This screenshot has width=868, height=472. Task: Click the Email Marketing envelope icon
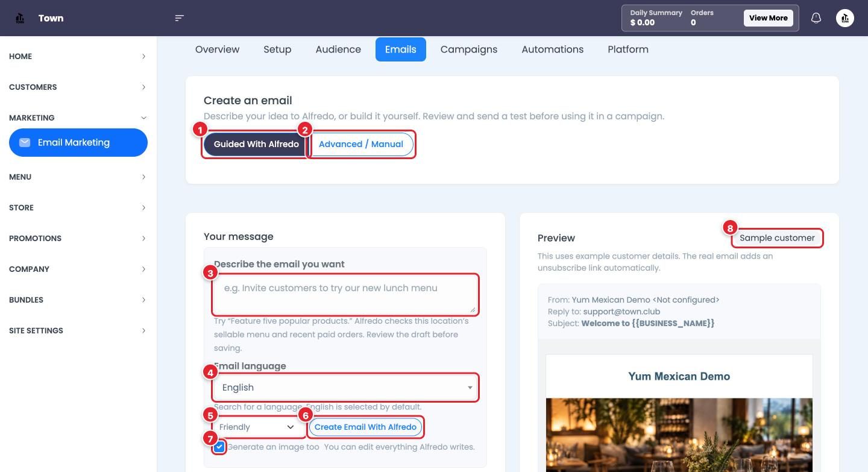coord(25,143)
